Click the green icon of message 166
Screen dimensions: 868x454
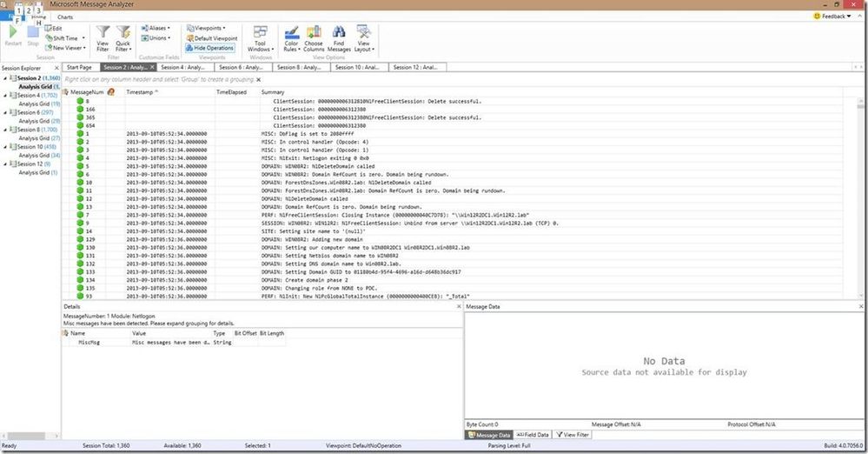tap(80, 110)
